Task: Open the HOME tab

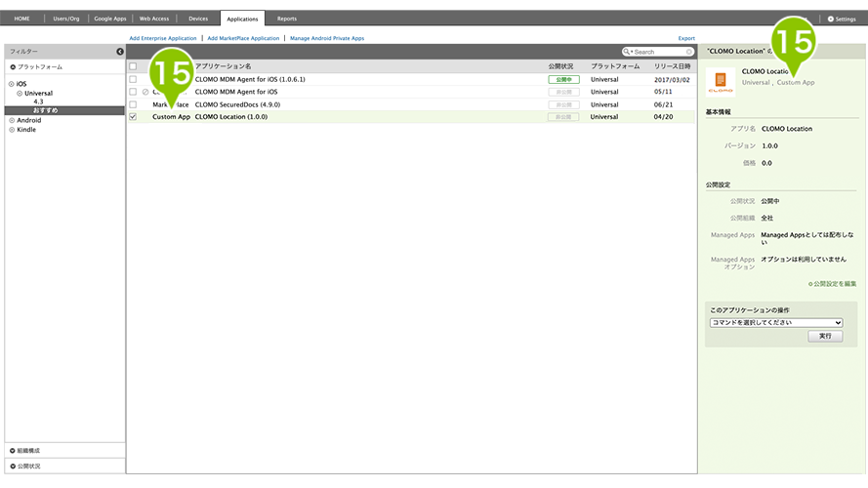Action: [x=22, y=19]
